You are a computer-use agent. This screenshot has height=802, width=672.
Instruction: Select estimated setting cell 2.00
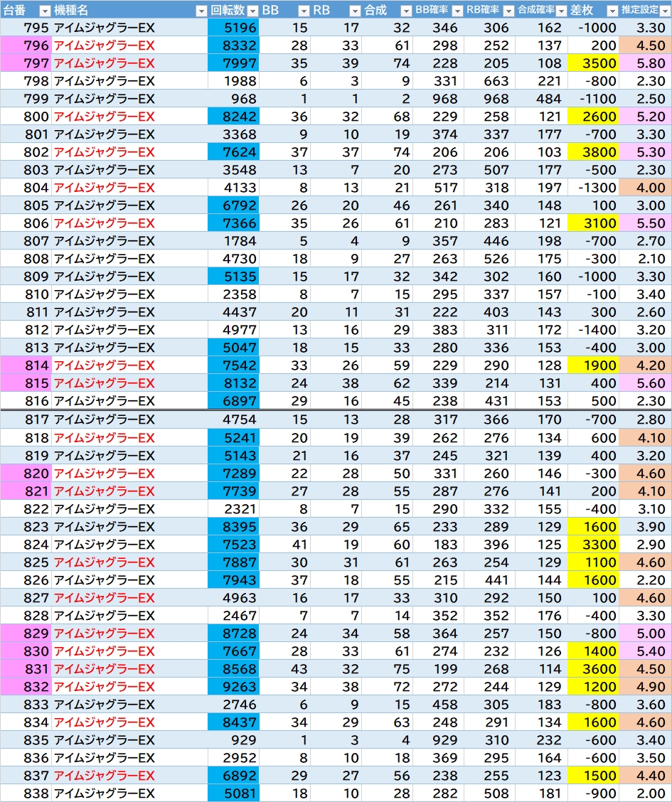coord(645,793)
